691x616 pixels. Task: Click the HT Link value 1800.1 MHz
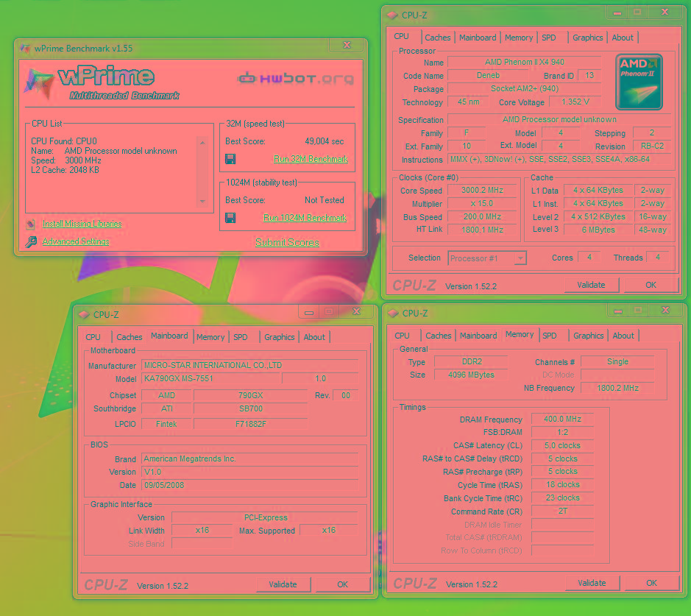click(x=482, y=230)
